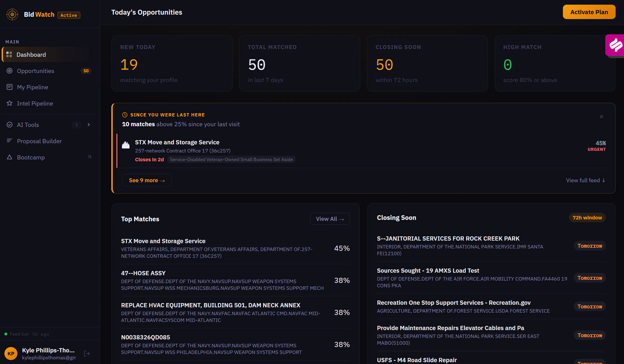Click the Active plan status badge
This screenshot has width=624, height=364.
[x=69, y=15]
